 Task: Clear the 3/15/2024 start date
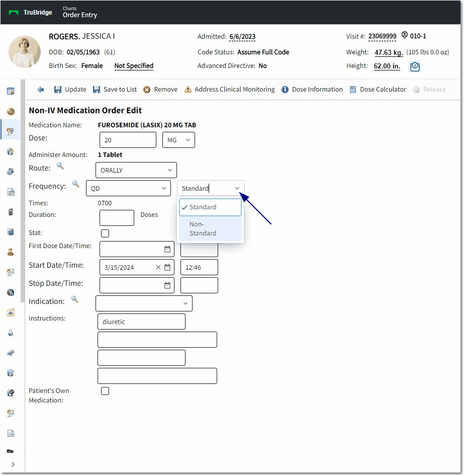click(x=158, y=267)
